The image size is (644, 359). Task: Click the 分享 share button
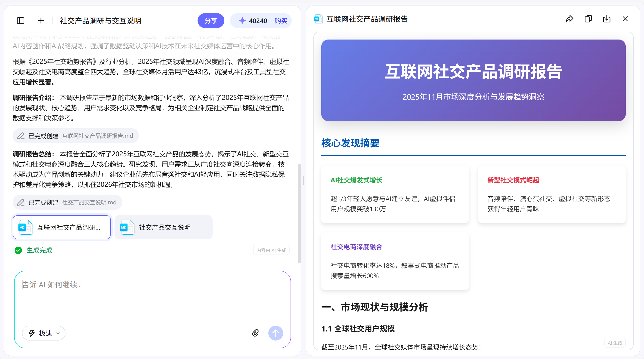[x=211, y=21]
